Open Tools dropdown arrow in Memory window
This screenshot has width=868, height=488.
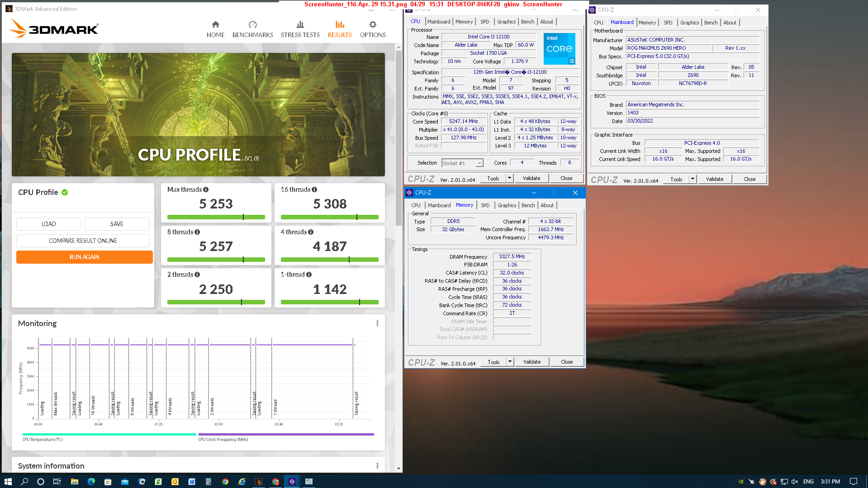510,362
